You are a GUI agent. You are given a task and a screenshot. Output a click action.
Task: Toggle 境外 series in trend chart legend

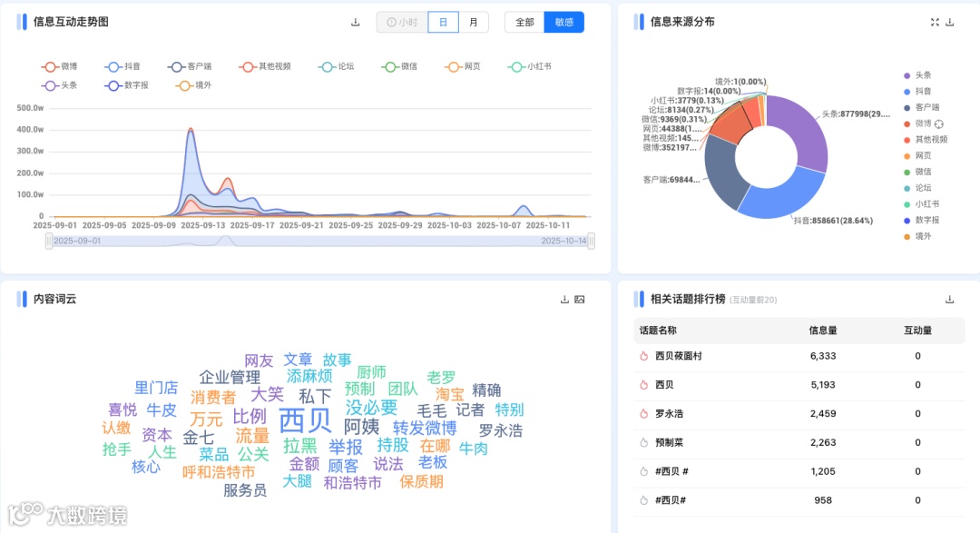click(194, 85)
